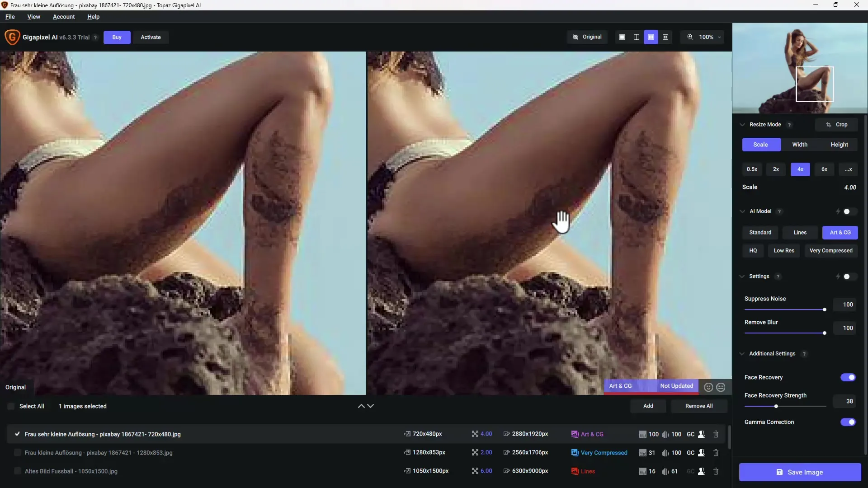Click the single image view icon
Image resolution: width=868 pixels, height=488 pixels.
[x=622, y=37]
